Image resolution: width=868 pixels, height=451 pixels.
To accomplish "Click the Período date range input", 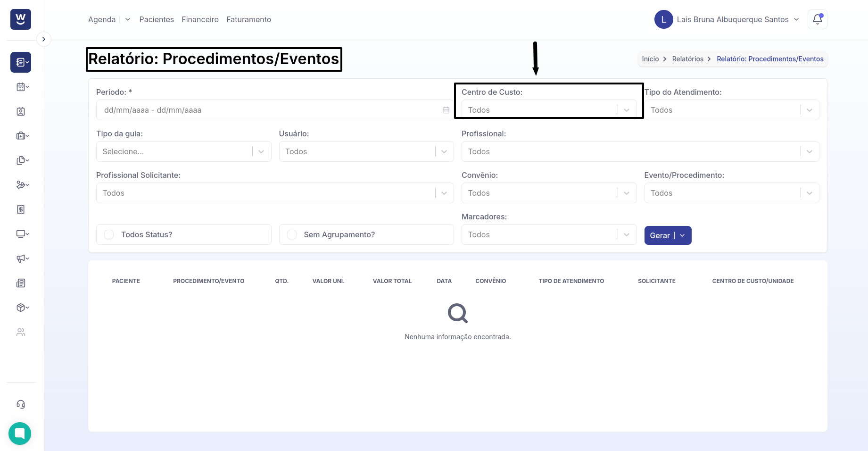I will [x=275, y=110].
